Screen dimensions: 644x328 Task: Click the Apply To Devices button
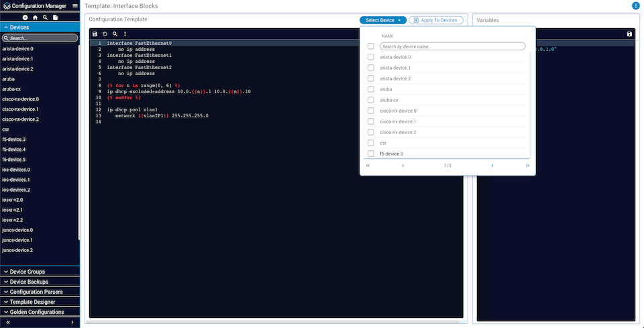click(x=436, y=20)
